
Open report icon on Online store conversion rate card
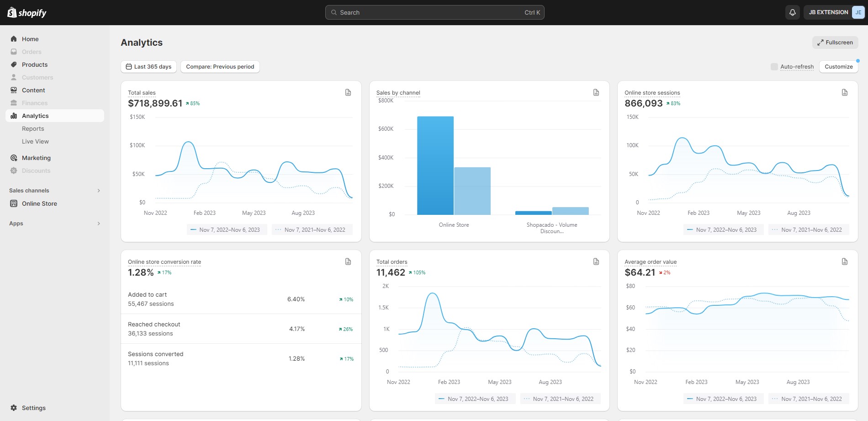[348, 261]
